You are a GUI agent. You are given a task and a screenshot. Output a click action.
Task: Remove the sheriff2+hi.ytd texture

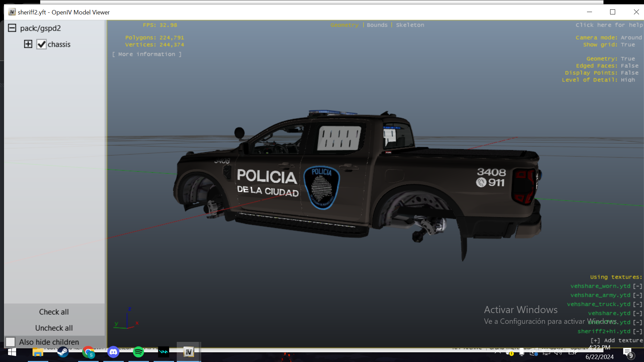point(637,331)
